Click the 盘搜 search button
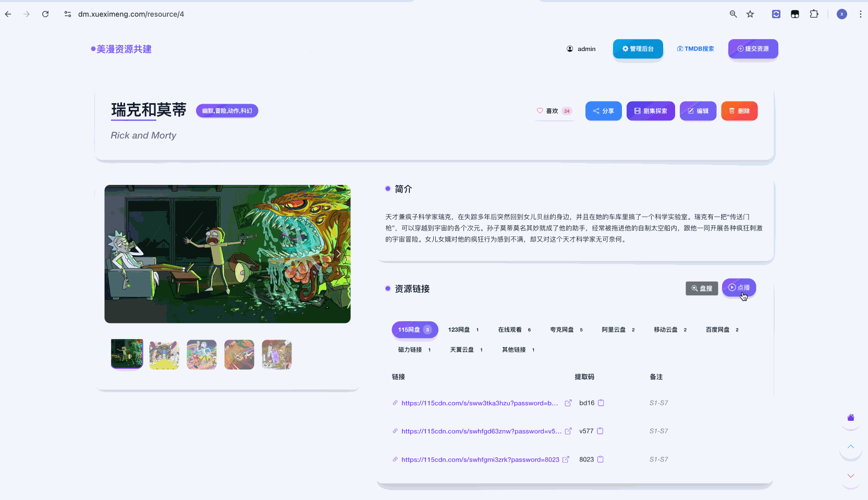The width and height of the screenshot is (868, 500). [x=702, y=288]
